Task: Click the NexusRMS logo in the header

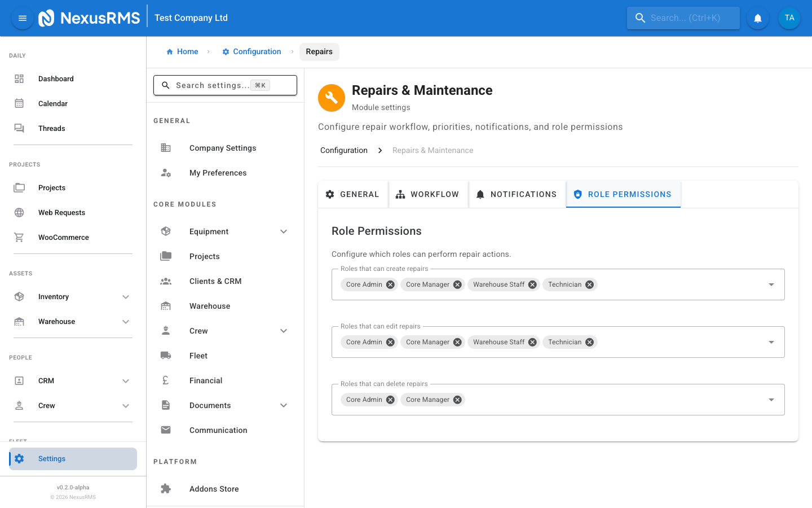Action: click(90, 17)
